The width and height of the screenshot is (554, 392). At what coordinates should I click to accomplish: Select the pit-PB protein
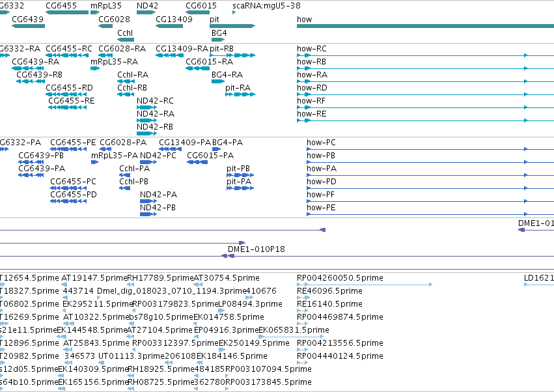tap(240, 175)
